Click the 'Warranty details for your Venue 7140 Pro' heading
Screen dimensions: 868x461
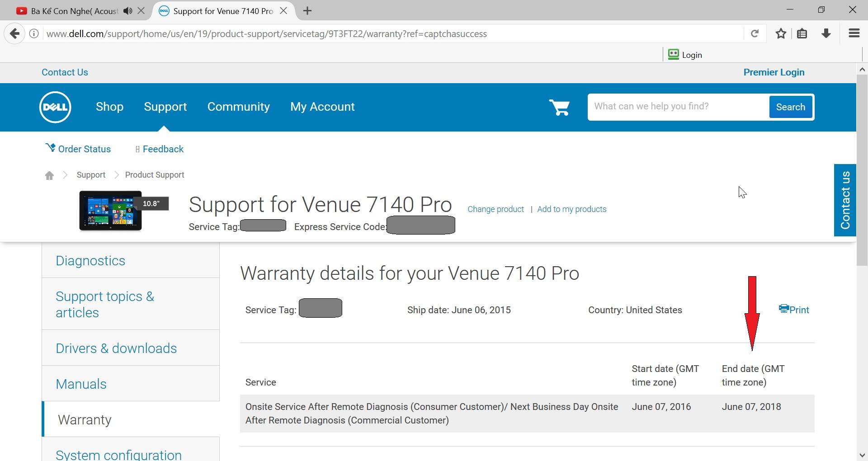[x=410, y=273]
